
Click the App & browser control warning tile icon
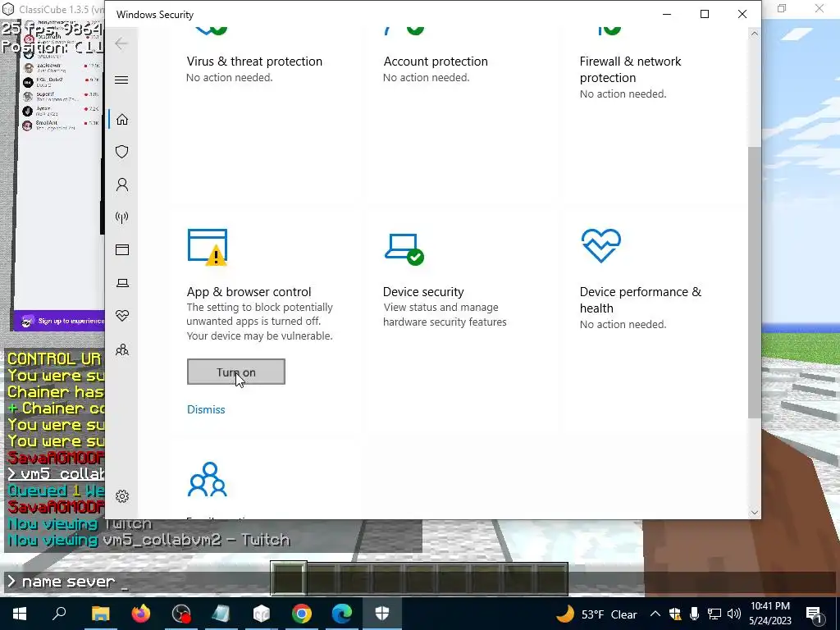click(208, 247)
